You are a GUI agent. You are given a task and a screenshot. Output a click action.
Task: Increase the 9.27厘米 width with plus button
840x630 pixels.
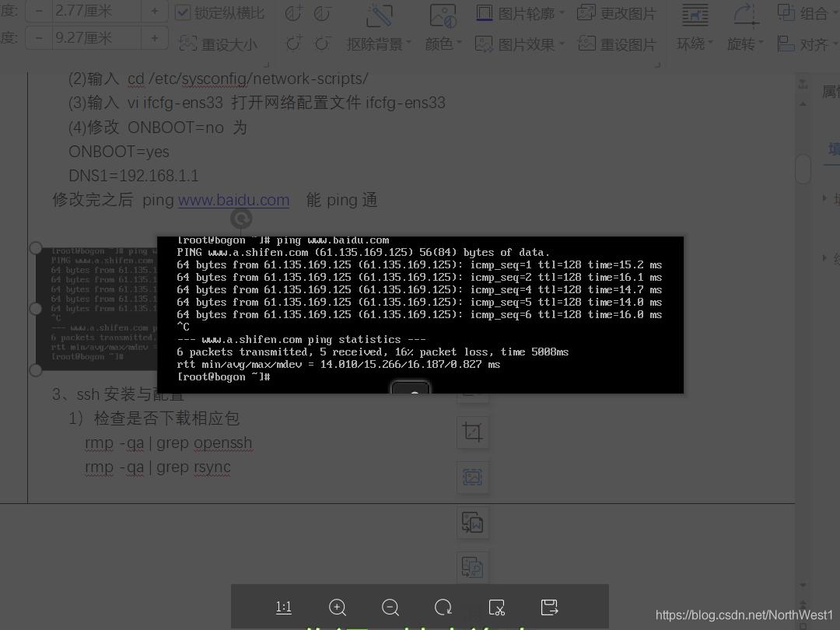coord(154,38)
